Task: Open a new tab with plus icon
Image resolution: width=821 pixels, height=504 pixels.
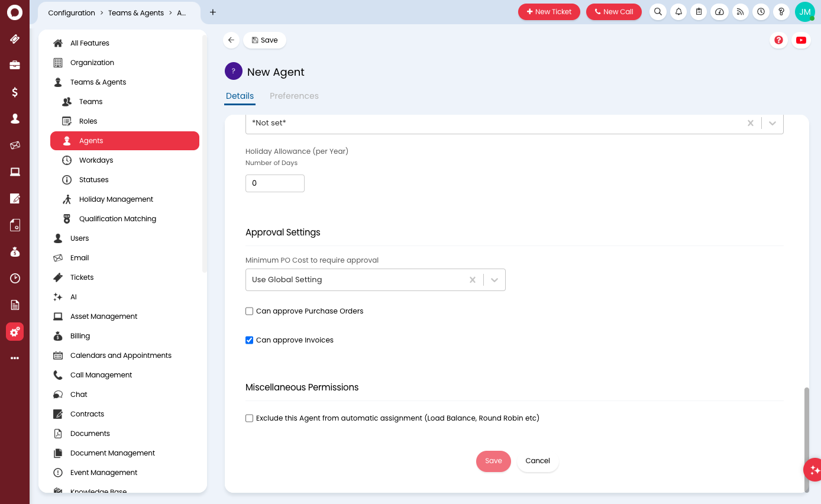Action: (x=213, y=12)
